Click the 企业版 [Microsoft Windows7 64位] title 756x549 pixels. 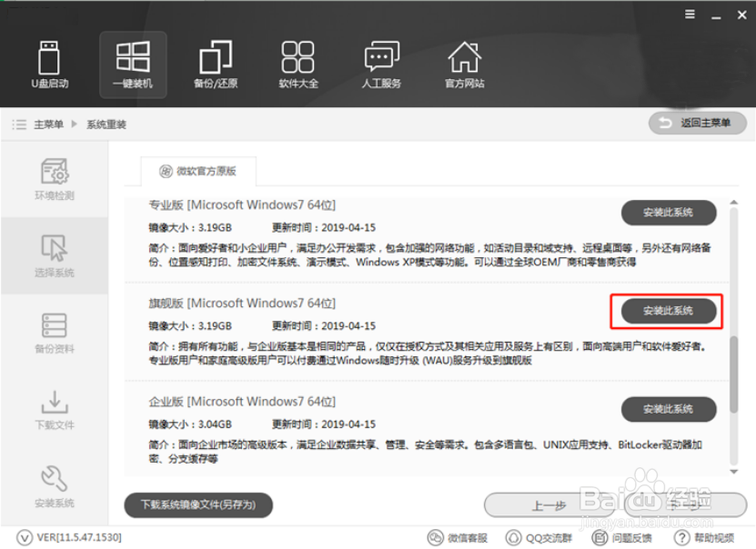pyautogui.click(x=242, y=402)
